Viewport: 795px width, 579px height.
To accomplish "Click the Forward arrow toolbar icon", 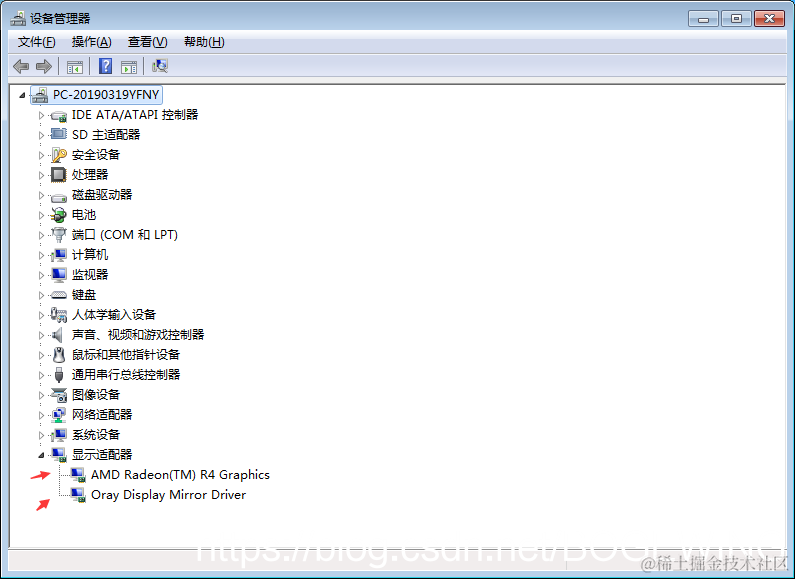I will [44, 66].
